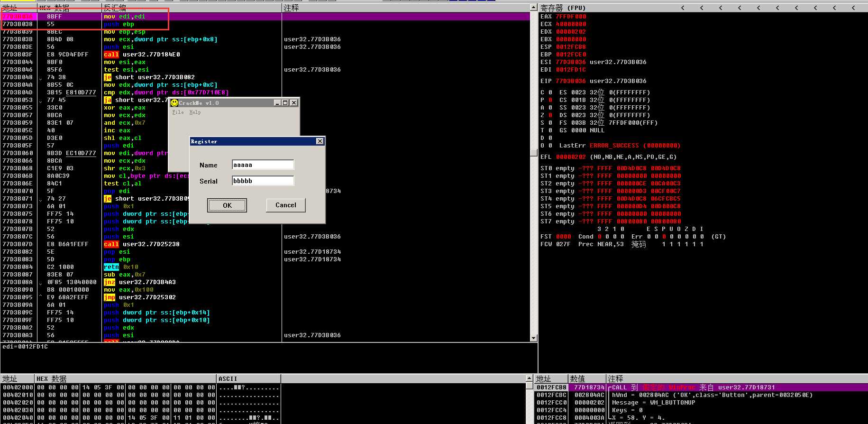Screen dimensions: 868x424
Task: Select the 'jnz user32.77D3B4A3' instruction
Action: click(140, 282)
